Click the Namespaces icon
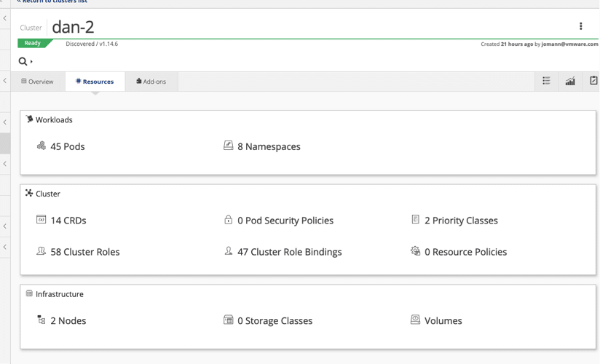This screenshot has width=600, height=364. (x=229, y=146)
